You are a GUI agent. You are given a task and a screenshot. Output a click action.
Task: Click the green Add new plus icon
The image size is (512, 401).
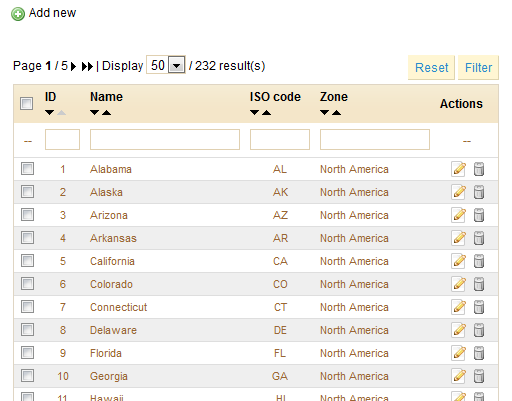18,14
